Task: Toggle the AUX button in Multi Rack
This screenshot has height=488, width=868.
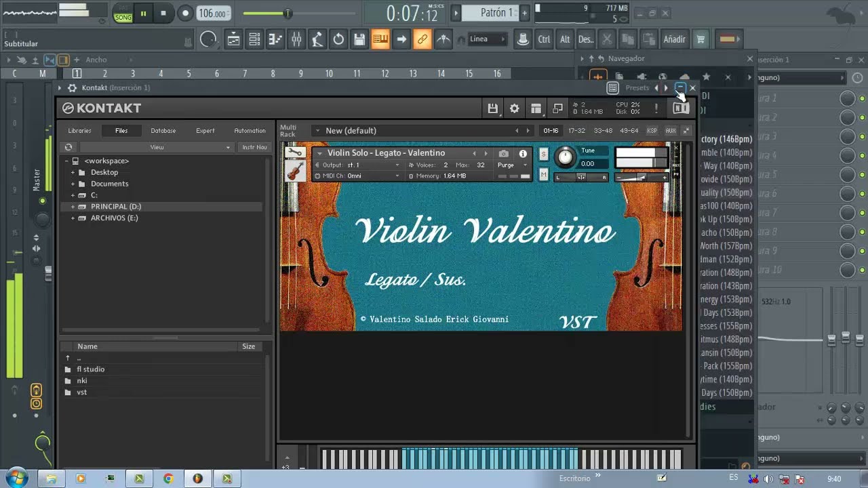Action: (671, 130)
